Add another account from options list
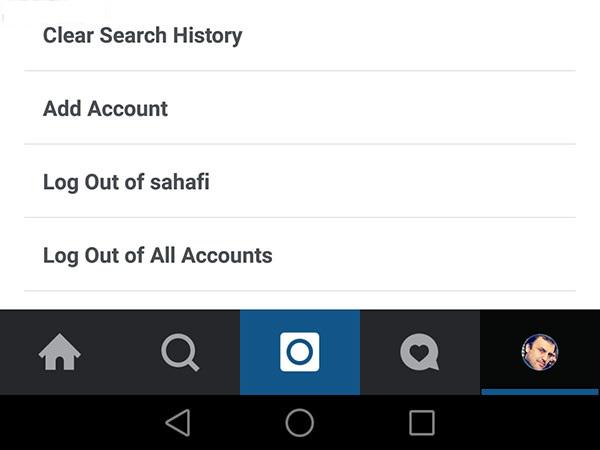600x450 pixels. pos(106,109)
